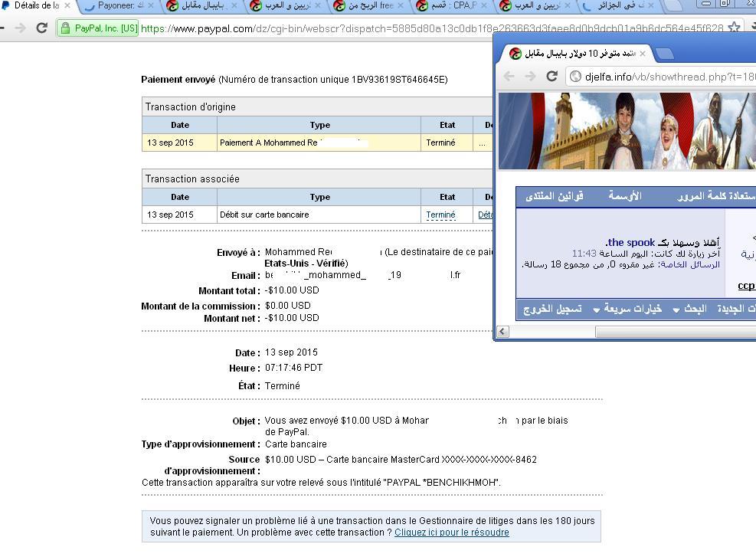Close the 'Détails de la' tab
The height and width of the screenshot is (557, 756).
(x=67, y=6)
